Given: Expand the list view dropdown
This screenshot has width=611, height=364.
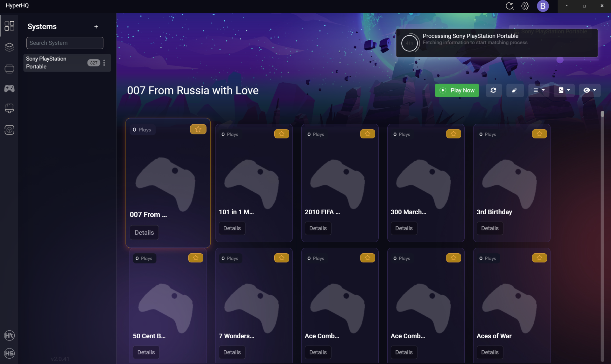Looking at the screenshot, I should (538, 90).
